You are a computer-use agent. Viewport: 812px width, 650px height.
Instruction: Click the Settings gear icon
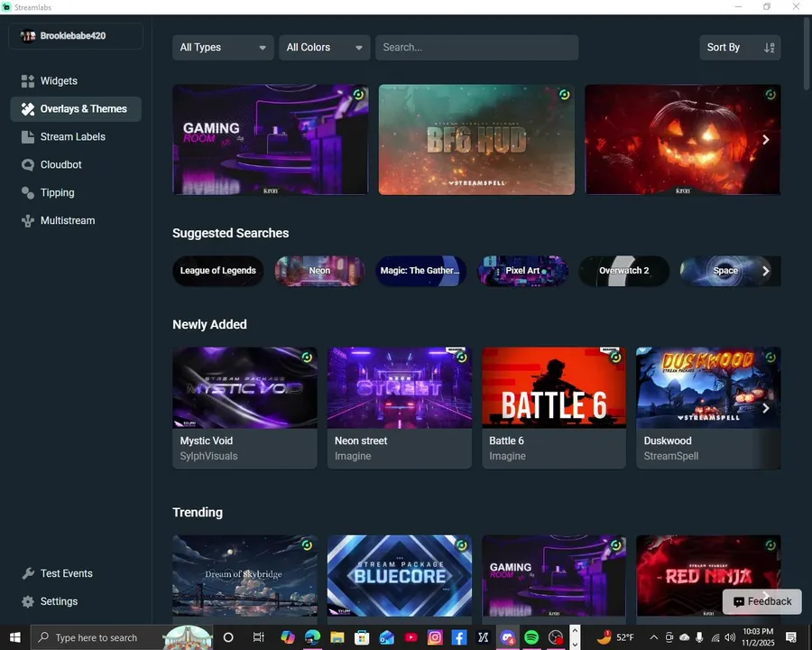pyautogui.click(x=27, y=602)
